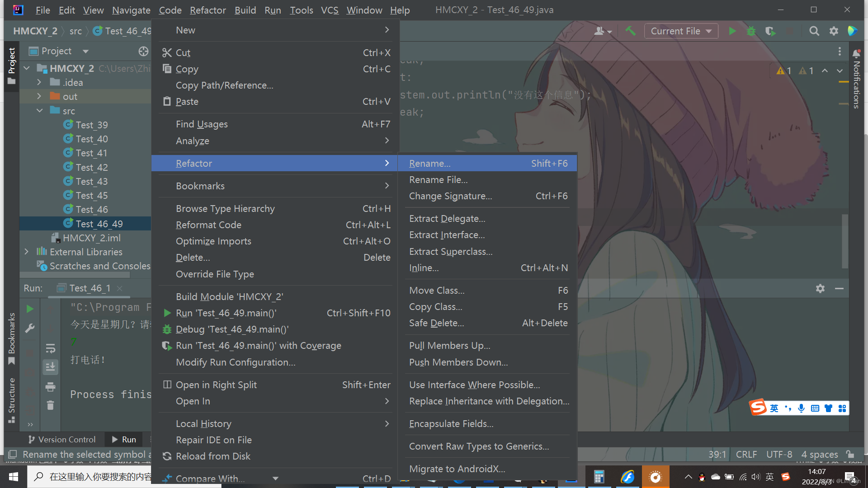The image size is (868, 488).
Task: Select Test_42 in project tree
Action: 92,167
